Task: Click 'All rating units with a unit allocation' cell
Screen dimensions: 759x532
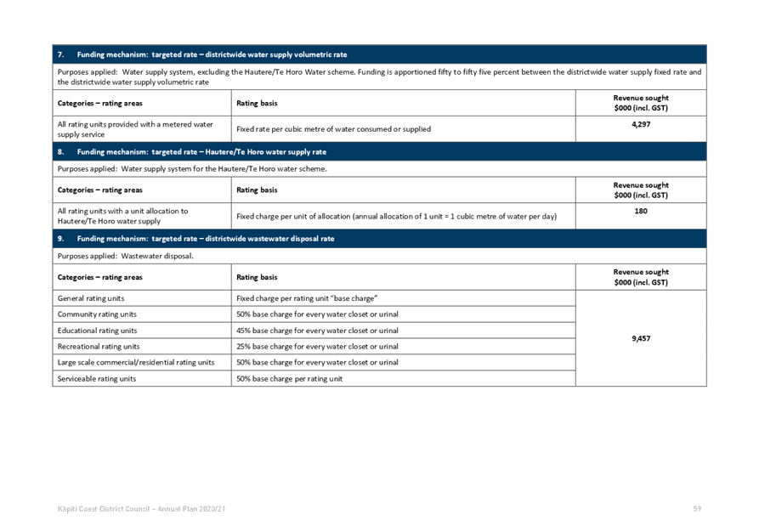Action: (x=142, y=216)
